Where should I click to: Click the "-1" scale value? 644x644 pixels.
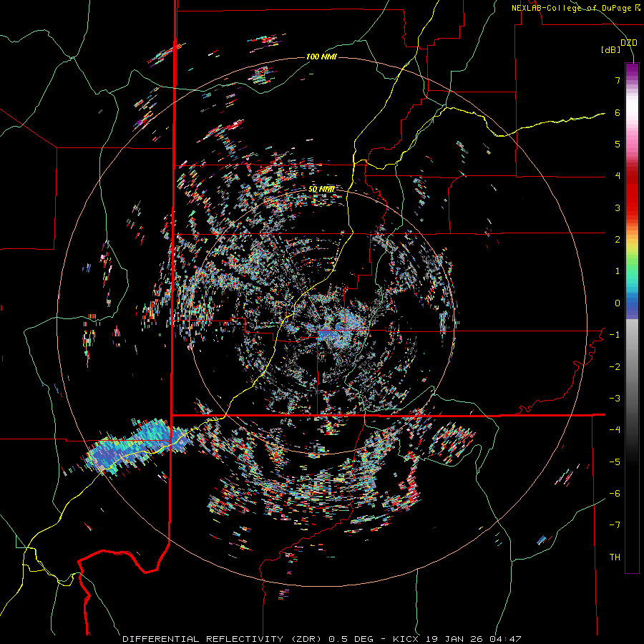coord(615,335)
